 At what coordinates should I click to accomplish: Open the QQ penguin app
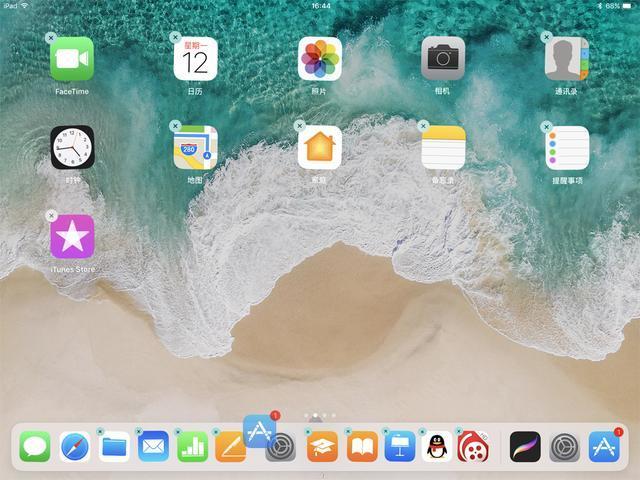(437, 447)
